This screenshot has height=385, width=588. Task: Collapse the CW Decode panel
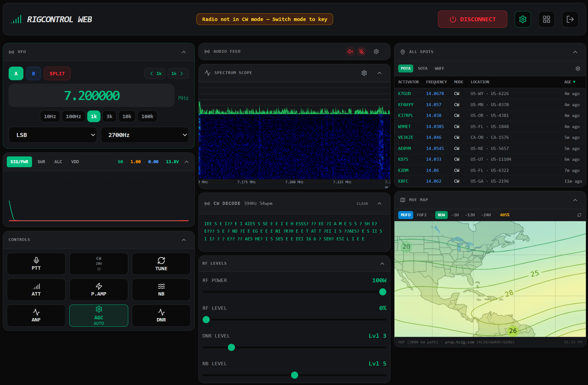point(379,203)
